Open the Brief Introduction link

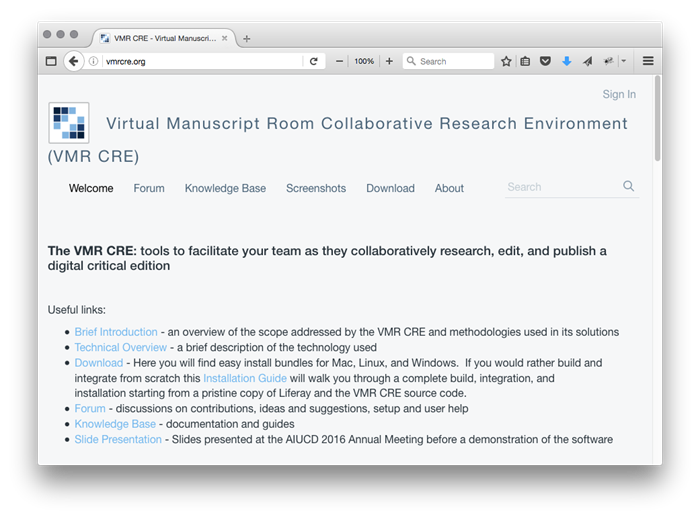point(116,332)
